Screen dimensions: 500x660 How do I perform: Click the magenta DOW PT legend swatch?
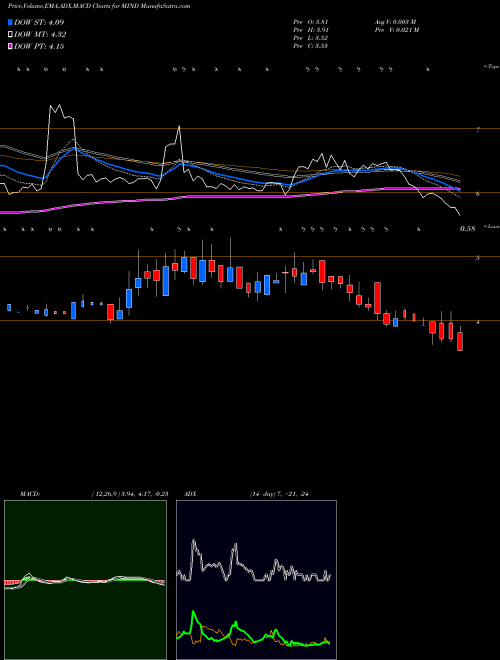point(11,47)
